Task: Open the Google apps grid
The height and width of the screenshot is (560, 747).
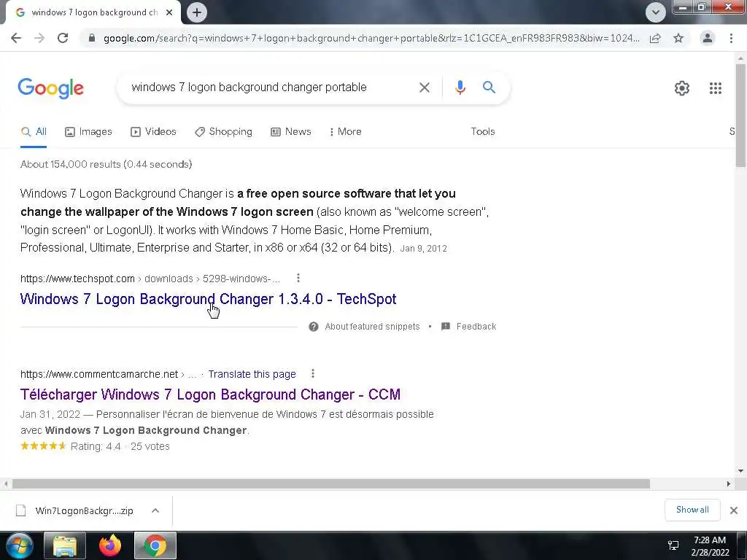Action: point(715,88)
